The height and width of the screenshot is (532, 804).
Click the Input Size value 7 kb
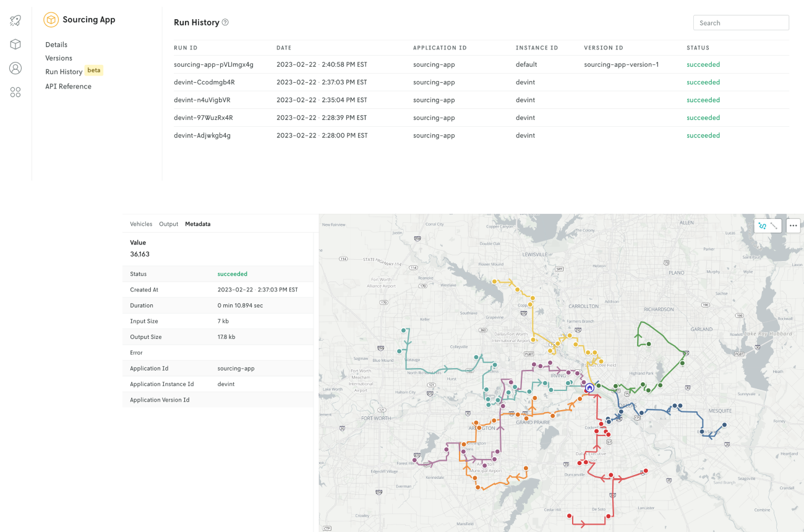click(223, 322)
